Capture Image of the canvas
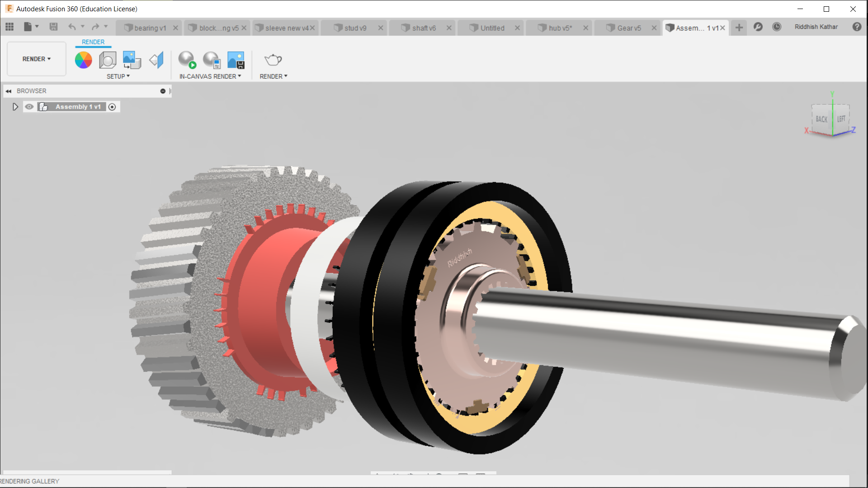Viewport: 868px width, 488px height. click(236, 60)
